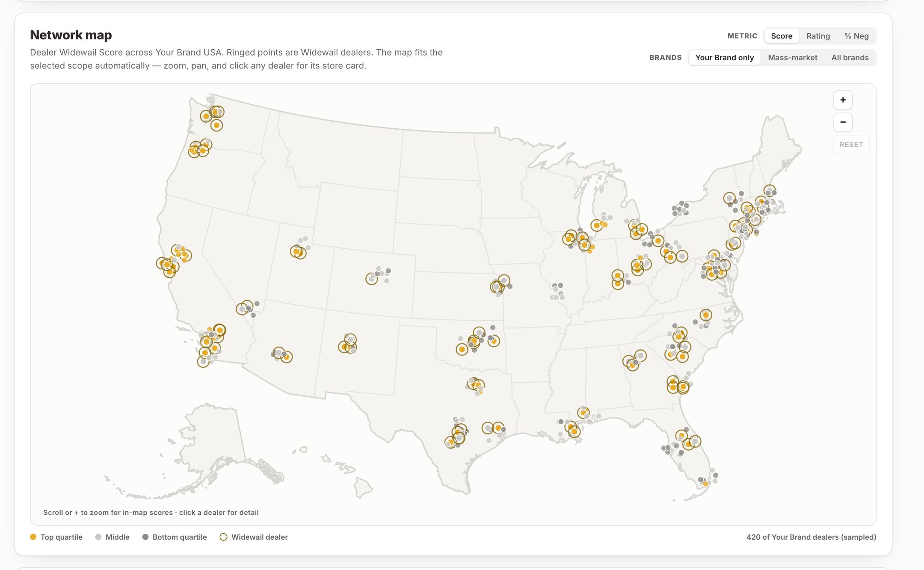This screenshot has height=570, width=924.
Task: Click the 'Middle' legend label
Action: point(118,537)
